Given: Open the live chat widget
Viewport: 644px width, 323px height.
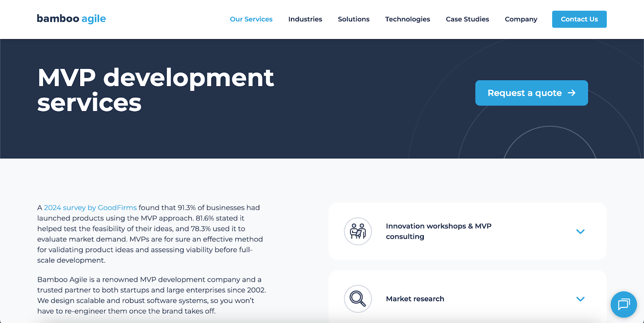Looking at the screenshot, I should tap(623, 304).
